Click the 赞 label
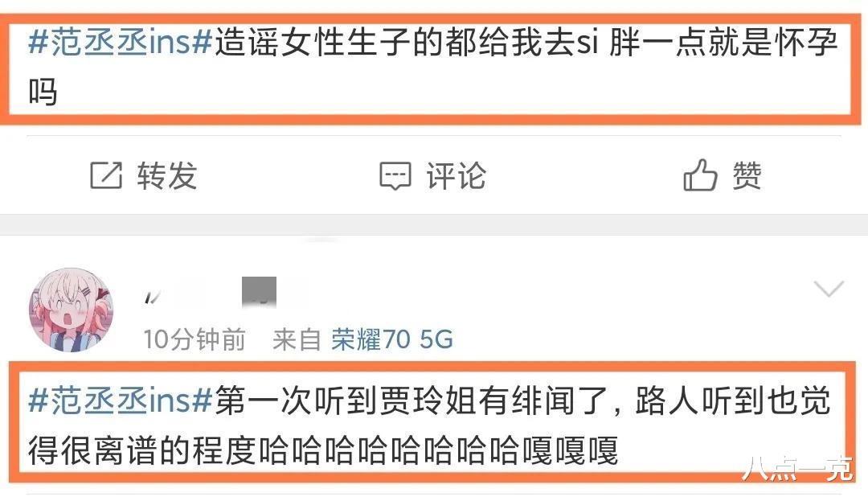 (x=747, y=176)
